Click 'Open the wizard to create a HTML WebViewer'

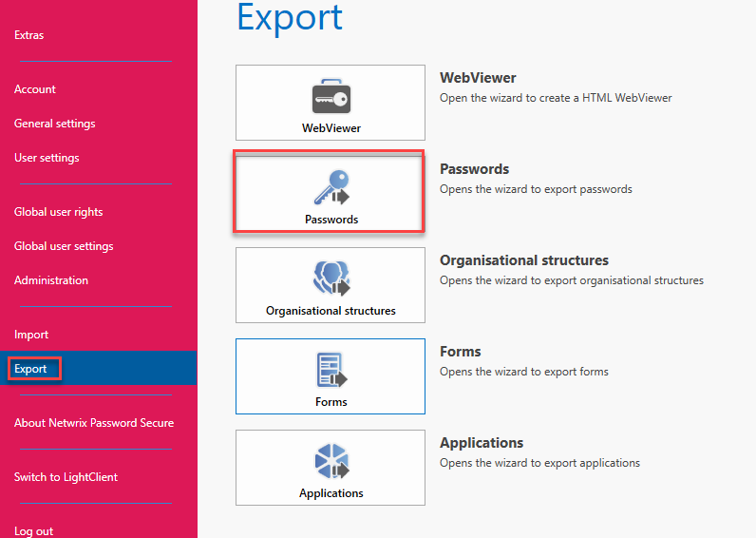[556, 98]
